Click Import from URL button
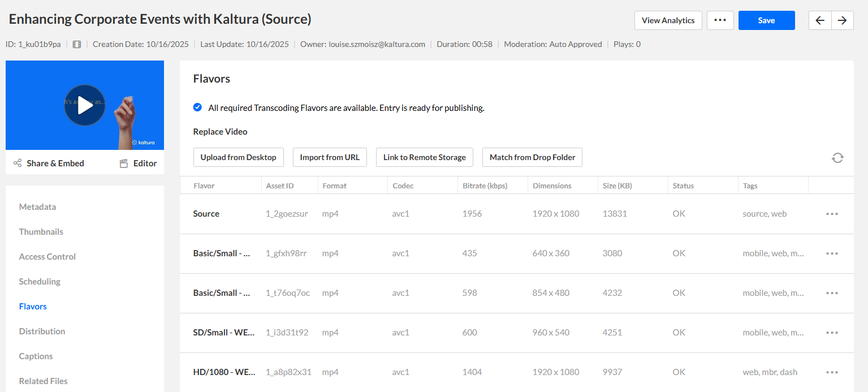Viewport: 868px width, 392px height. click(330, 157)
